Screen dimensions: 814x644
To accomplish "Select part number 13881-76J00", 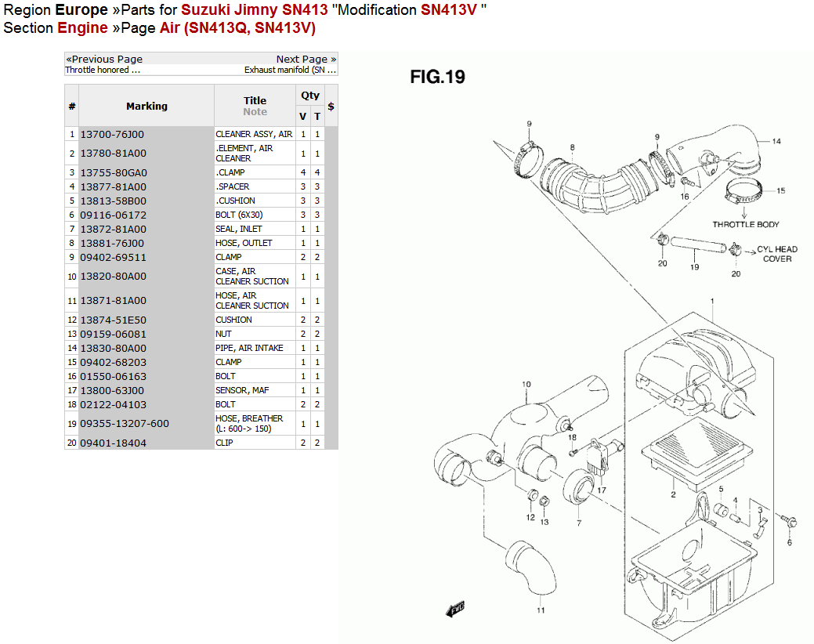I will point(111,243).
